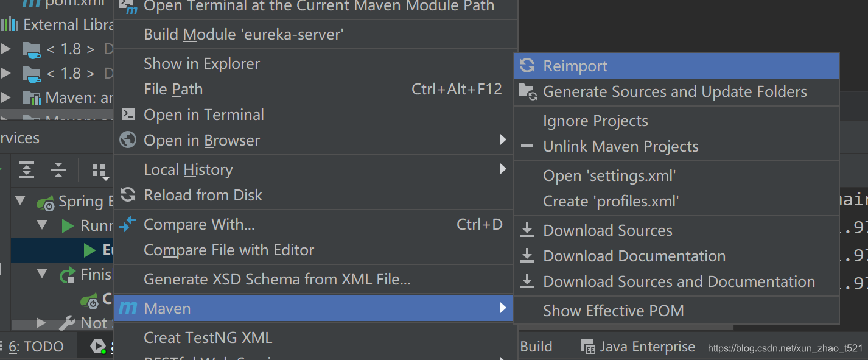
Task: Click the Compare With arrows icon
Action: coord(128,224)
